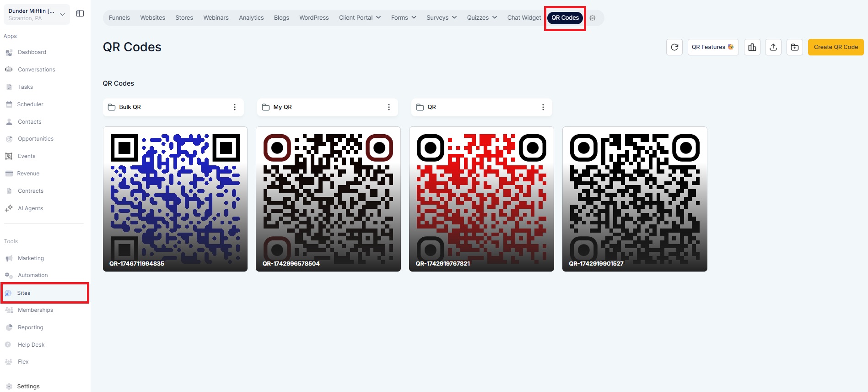Expand the Client Portal dropdown
The image size is (868, 392).
pyautogui.click(x=360, y=18)
